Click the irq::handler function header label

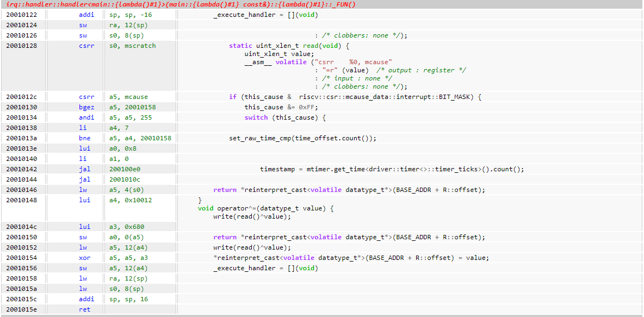178,5
